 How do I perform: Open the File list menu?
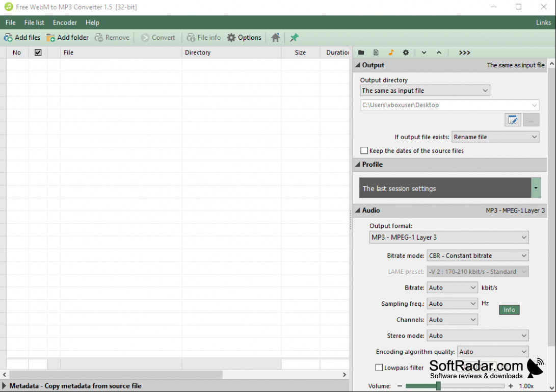tap(34, 22)
